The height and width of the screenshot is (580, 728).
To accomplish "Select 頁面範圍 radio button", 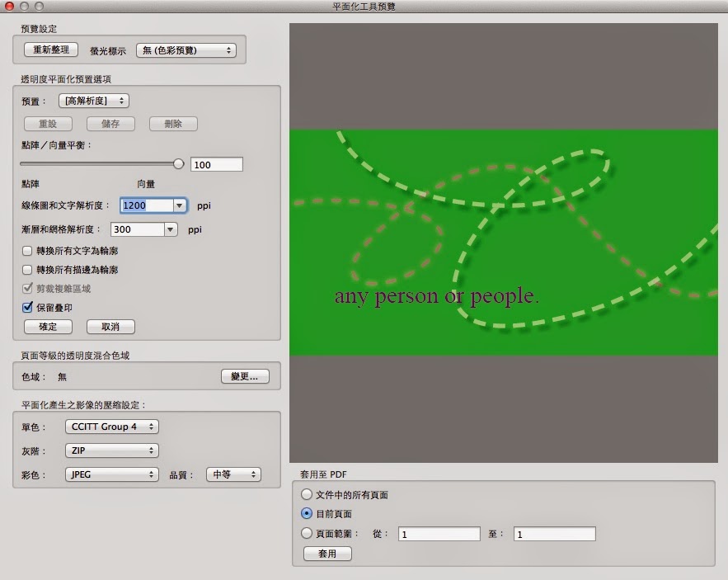I will point(307,533).
